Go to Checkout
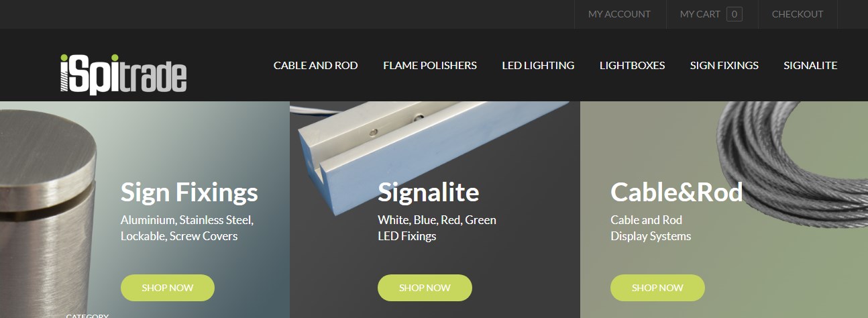Image resolution: width=868 pixels, height=318 pixels. click(797, 14)
